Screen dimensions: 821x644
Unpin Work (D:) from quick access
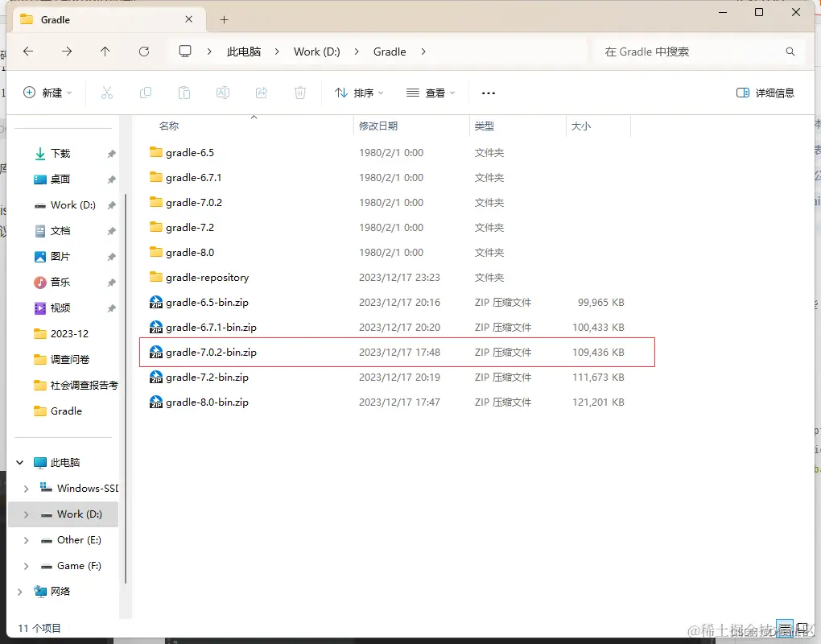(x=112, y=205)
